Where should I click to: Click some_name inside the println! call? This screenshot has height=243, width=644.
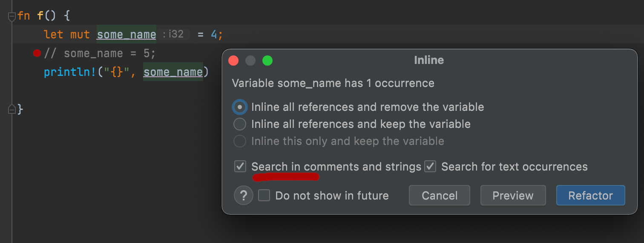pos(173,72)
